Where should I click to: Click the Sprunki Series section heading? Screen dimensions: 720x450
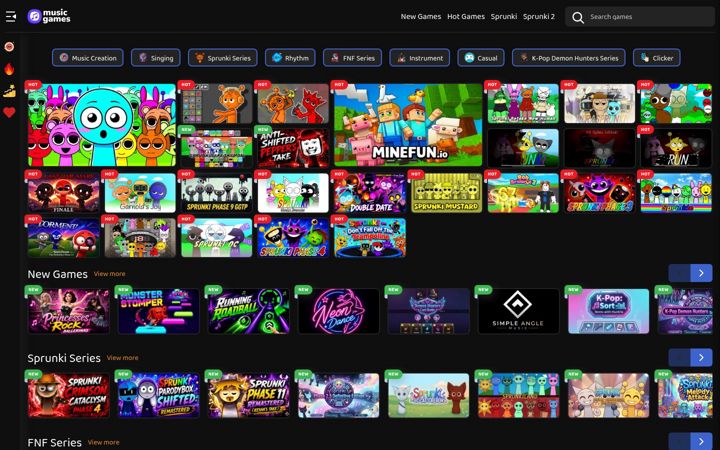[64, 358]
